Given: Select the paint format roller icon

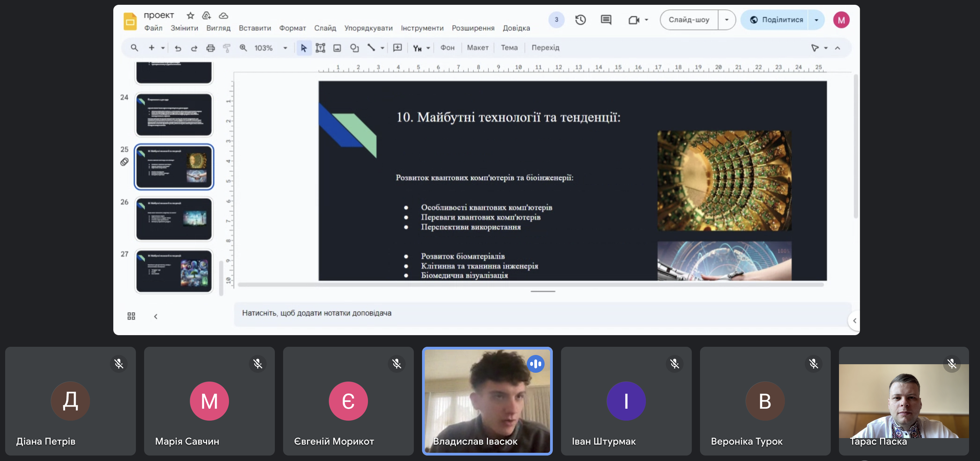Looking at the screenshot, I should [x=227, y=48].
